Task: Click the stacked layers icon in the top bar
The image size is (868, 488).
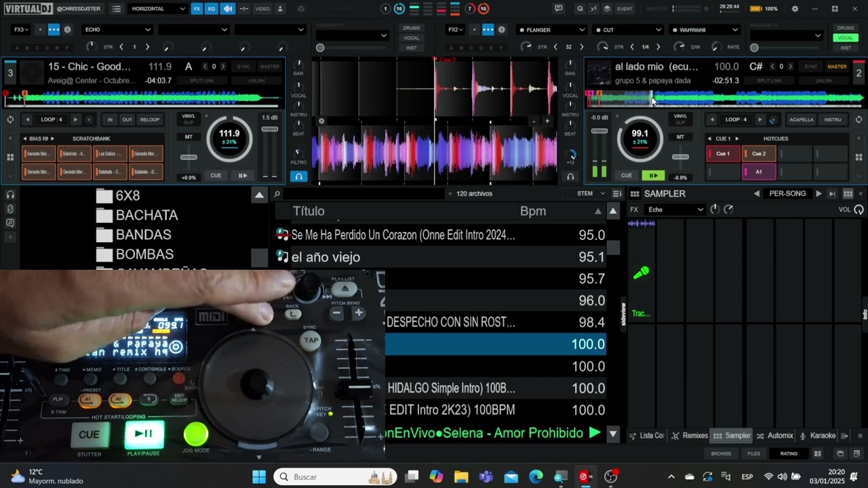Action: click(607, 9)
